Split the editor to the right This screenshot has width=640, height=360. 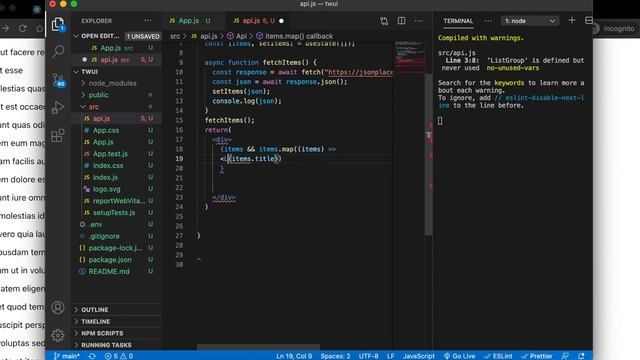(x=402, y=21)
